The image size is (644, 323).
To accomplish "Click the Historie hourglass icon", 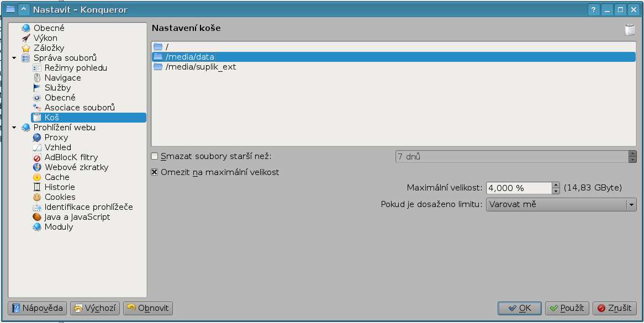I will coord(37,187).
